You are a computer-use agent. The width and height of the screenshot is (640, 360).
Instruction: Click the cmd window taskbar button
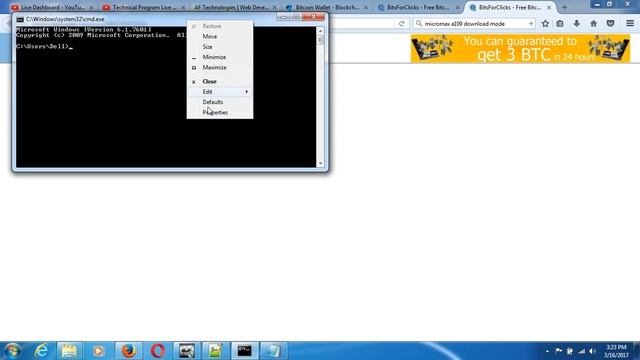[244, 351]
